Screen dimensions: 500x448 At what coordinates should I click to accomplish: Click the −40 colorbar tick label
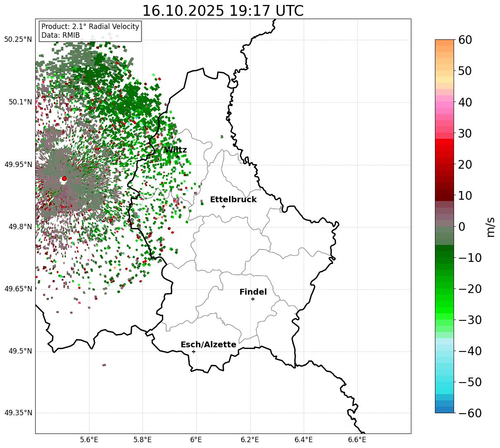pyautogui.click(x=470, y=351)
